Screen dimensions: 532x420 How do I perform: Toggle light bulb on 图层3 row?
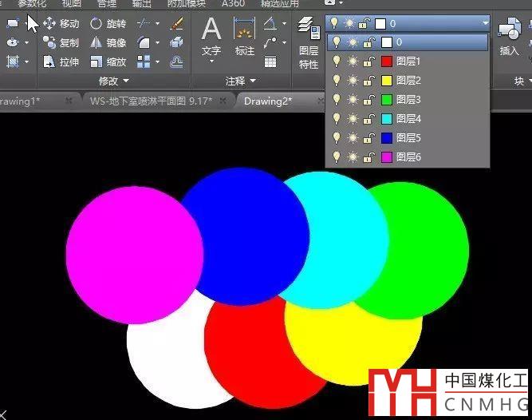click(x=336, y=100)
